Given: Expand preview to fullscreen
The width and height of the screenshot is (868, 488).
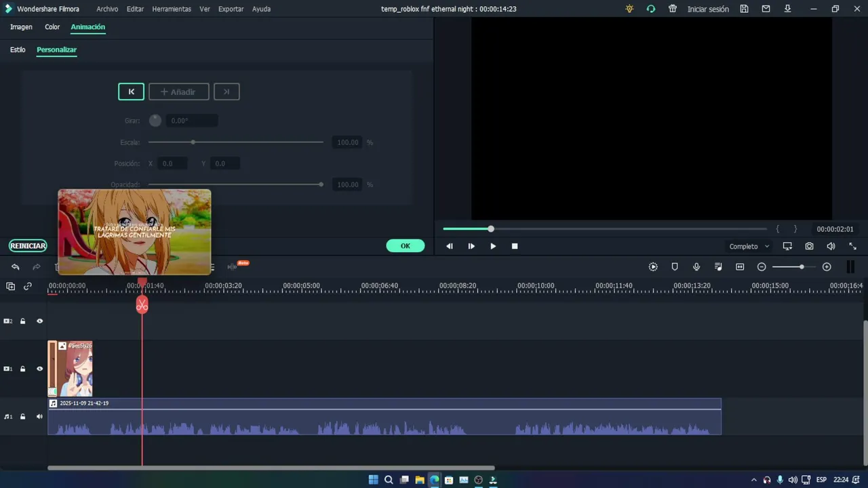Looking at the screenshot, I should tap(852, 246).
